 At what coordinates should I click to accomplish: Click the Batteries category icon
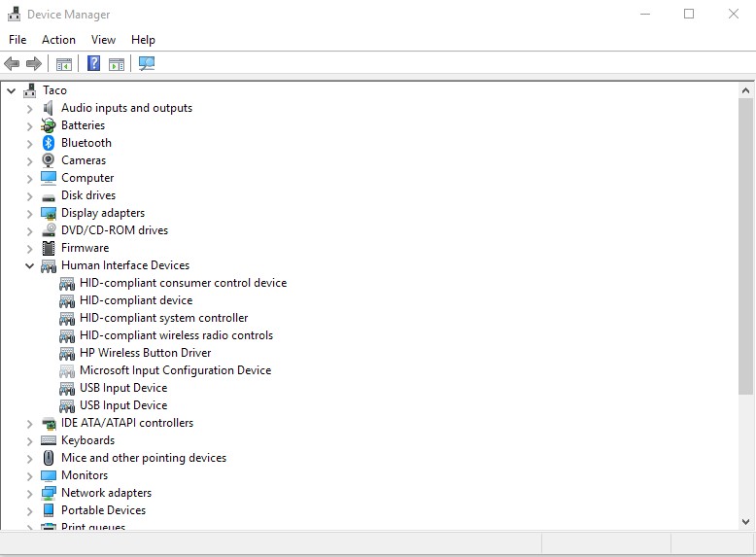tap(49, 125)
